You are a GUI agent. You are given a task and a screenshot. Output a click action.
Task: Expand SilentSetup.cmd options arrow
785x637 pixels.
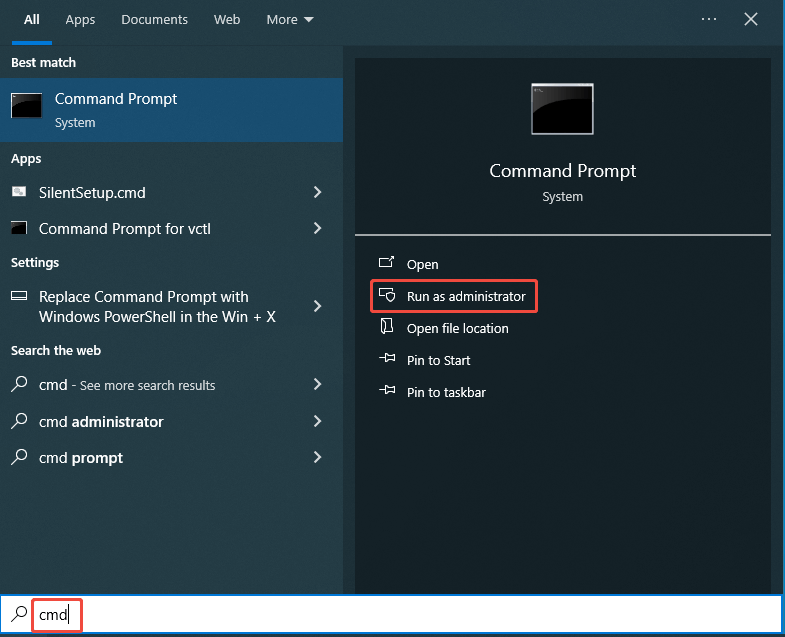(317, 192)
